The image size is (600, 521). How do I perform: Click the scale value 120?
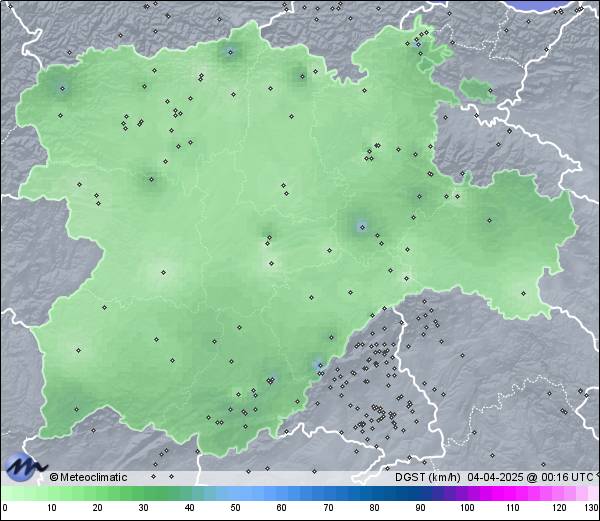(x=559, y=508)
